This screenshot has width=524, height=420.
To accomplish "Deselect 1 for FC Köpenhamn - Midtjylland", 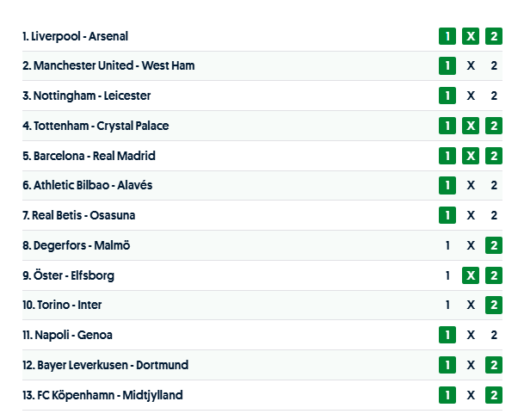I will click(447, 395).
